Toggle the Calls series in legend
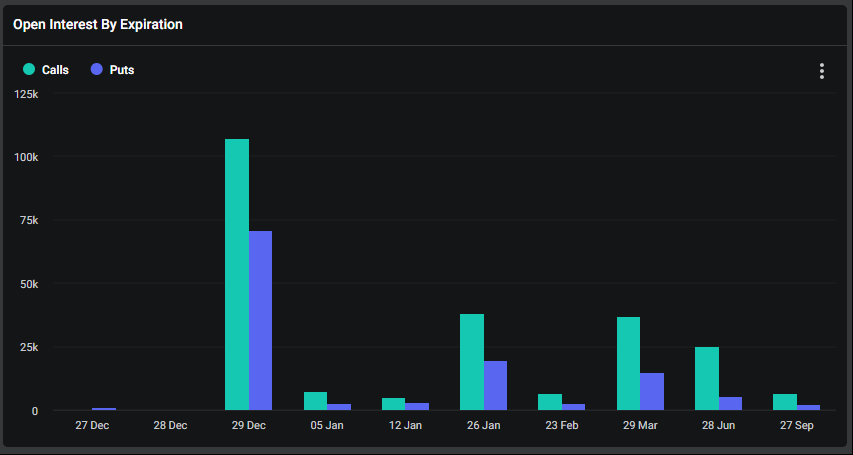The image size is (853, 455). click(x=46, y=70)
